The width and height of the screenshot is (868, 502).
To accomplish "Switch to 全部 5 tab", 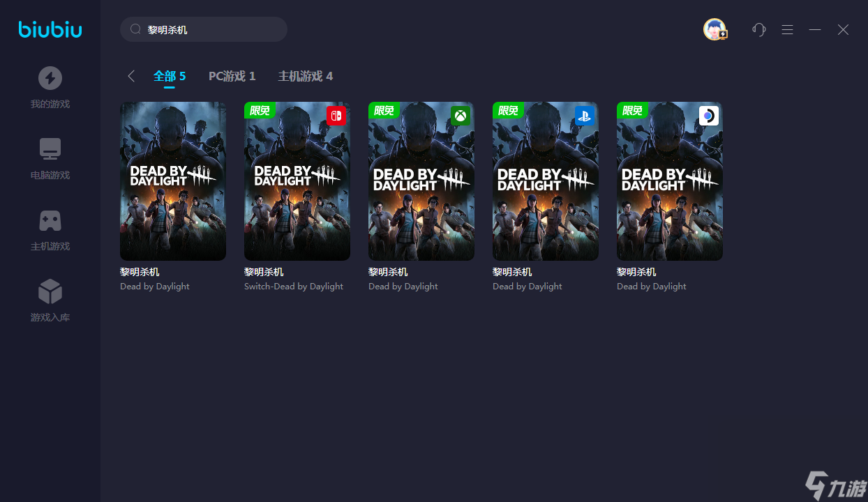I will pos(170,76).
